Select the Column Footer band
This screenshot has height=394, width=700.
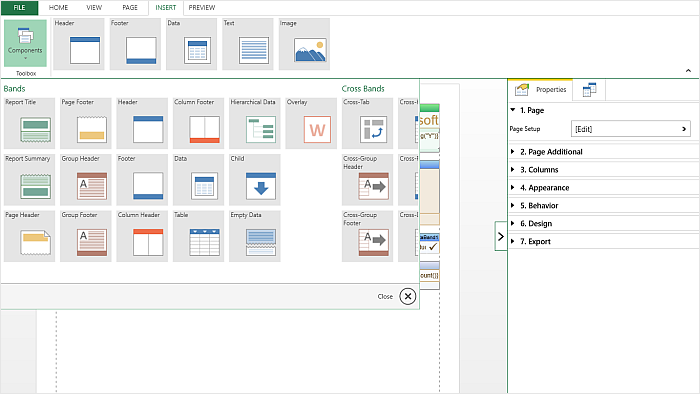click(198, 123)
